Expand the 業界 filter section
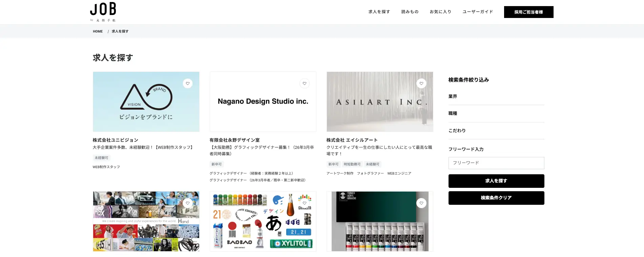Image resolution: width=644 pixels, height=257 pixels. point(496,97)
